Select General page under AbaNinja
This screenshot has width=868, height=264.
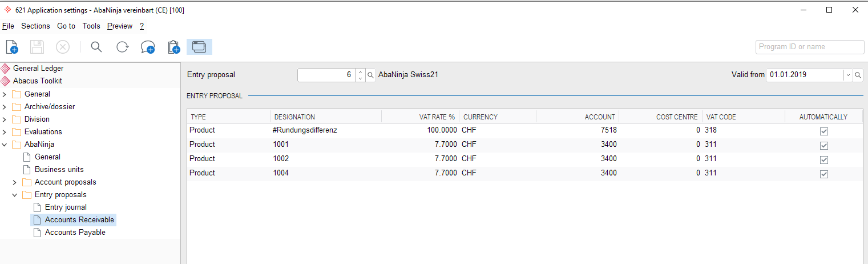[x=47, y=157]
